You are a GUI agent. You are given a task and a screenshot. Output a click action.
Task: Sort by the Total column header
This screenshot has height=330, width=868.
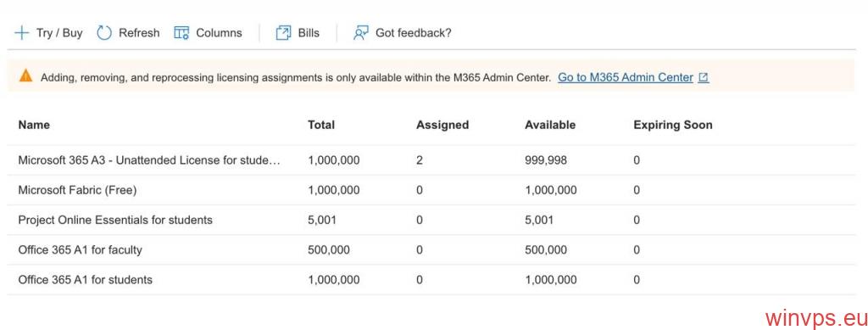(321, 125)
